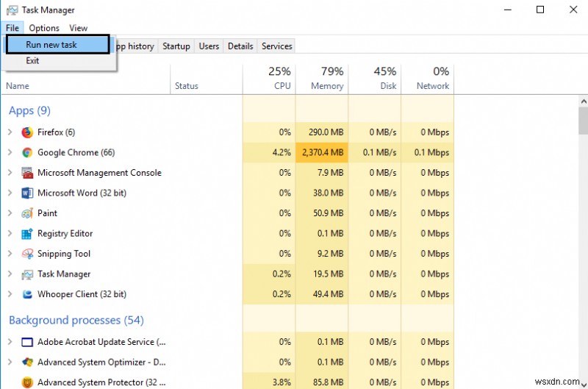This screenshot has width=588, height=389.
Task: Expand the Registry Editor process row
Action: [x=10, y=233]
